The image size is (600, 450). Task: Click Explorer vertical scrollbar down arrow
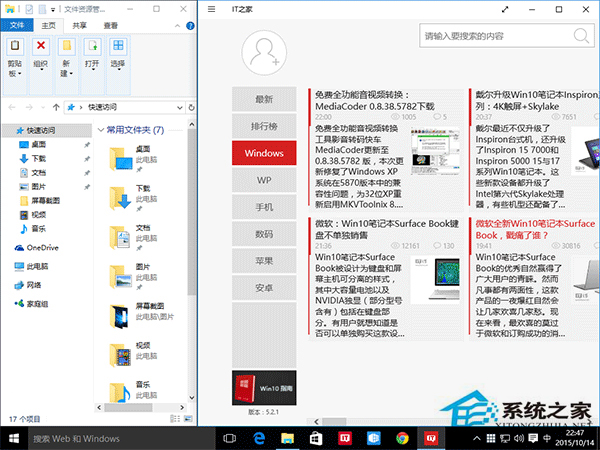[192, 398]
